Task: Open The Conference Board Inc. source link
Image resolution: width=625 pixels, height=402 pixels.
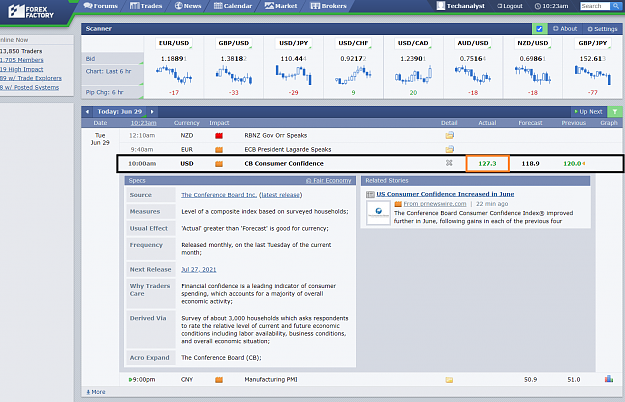Action: pyautogui.click(x=219, y=195)
